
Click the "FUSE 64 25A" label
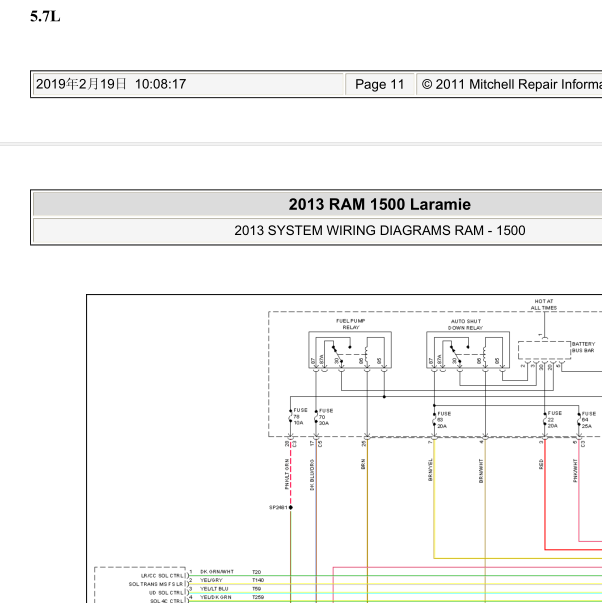589,420
